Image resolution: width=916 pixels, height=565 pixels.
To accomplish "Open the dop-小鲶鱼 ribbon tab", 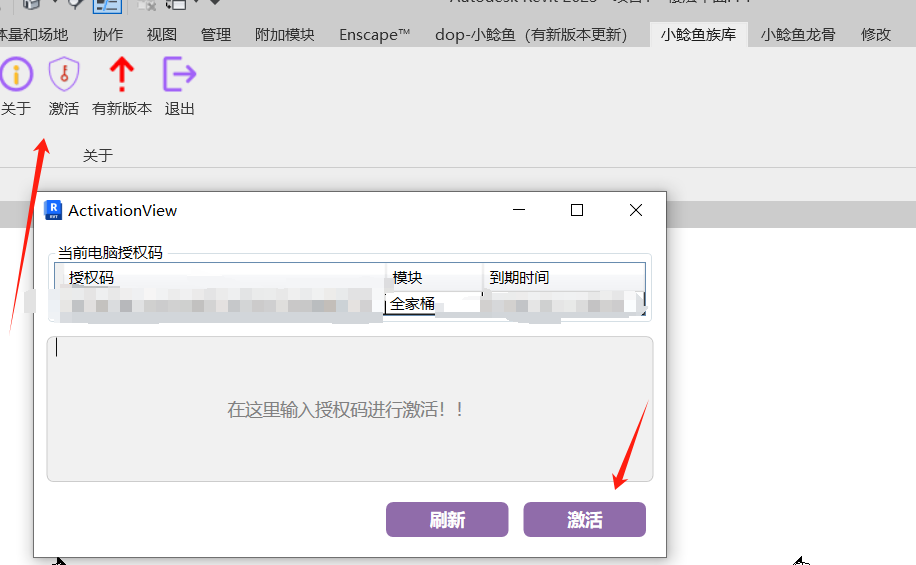I will tap(531, 34).
